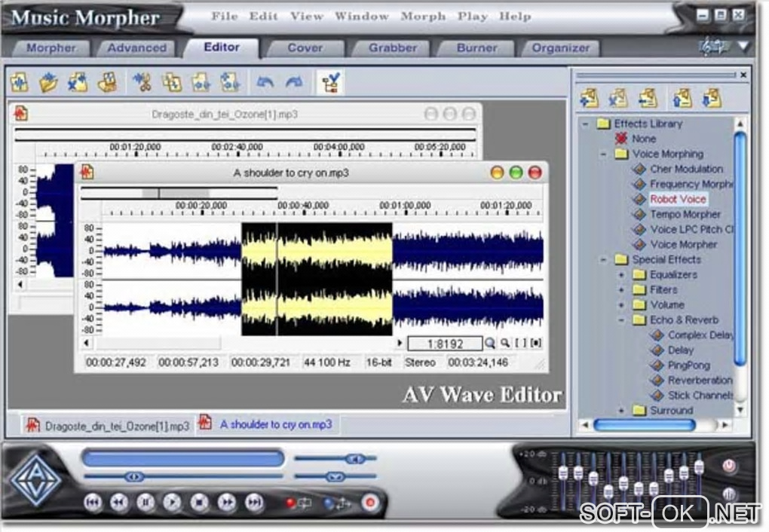Collapse the Effects Library root node
The image size is (769, 532).
click(586, 124)
